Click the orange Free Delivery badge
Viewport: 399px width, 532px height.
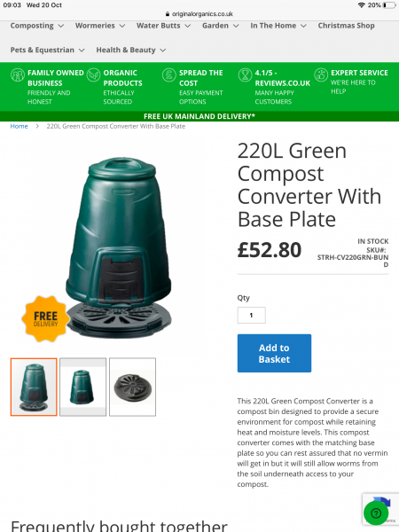pos(45,318)
